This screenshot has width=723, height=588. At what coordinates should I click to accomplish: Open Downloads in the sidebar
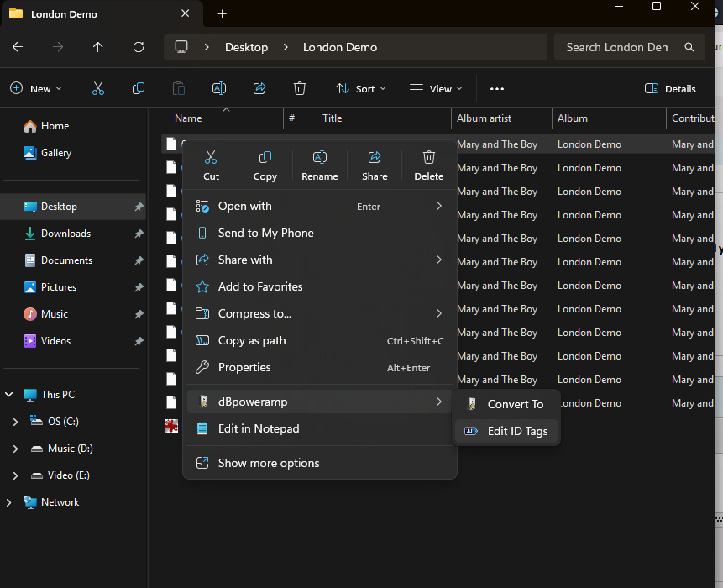[x=65, y=234]
